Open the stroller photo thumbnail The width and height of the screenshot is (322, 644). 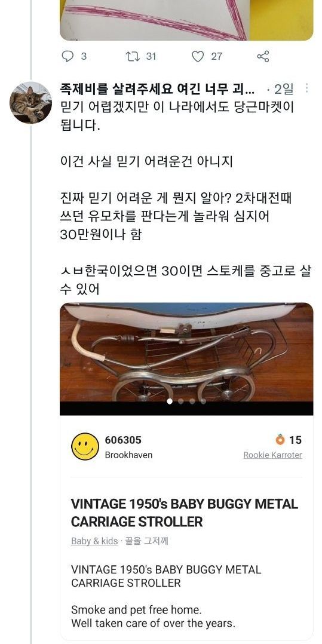186,352
